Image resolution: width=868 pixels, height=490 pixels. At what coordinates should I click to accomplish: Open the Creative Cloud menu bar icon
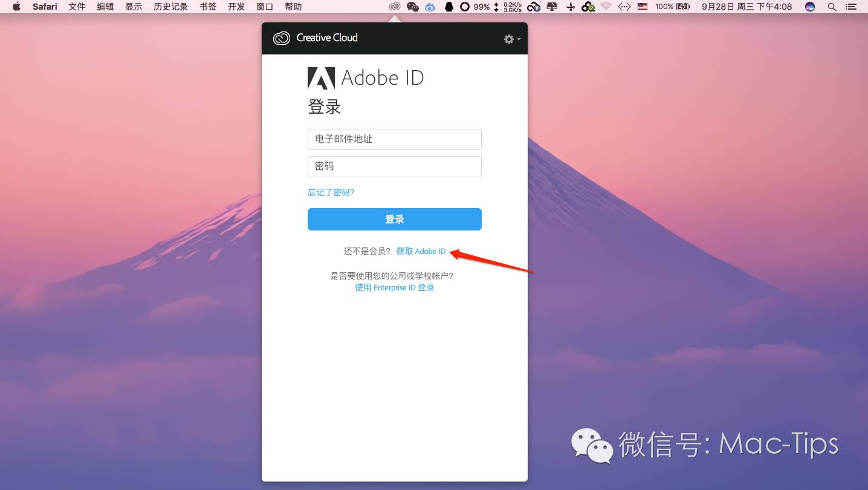[395, 7]
